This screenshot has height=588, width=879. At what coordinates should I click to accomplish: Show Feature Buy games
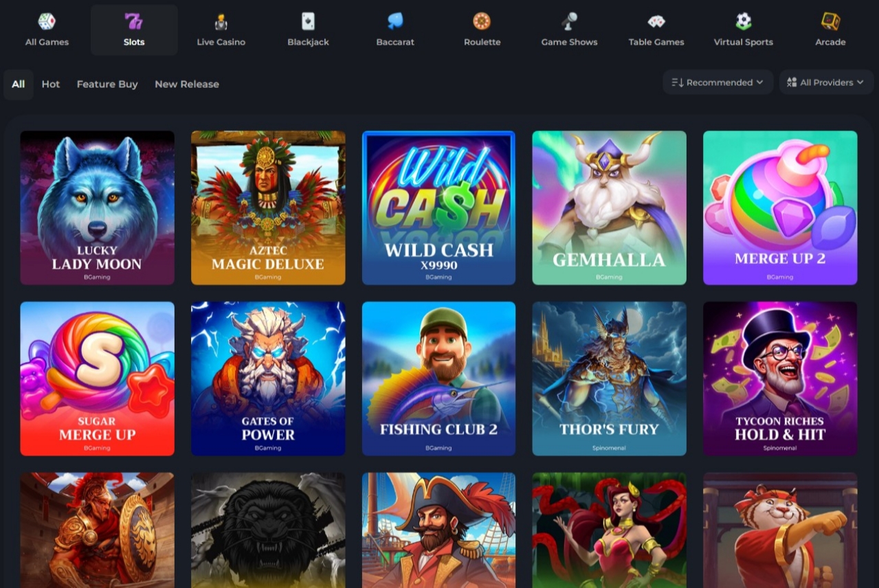pos(107,84)
